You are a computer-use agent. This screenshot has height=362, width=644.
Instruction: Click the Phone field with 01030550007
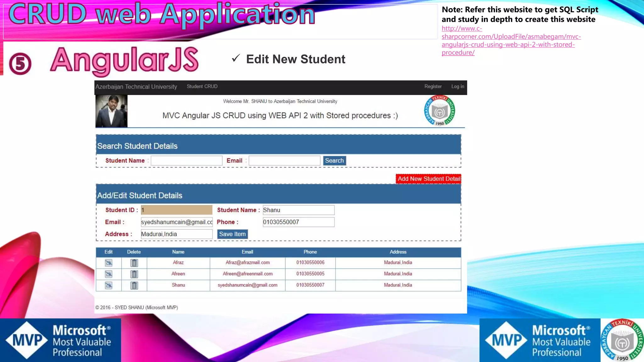(x=299, y=222)
